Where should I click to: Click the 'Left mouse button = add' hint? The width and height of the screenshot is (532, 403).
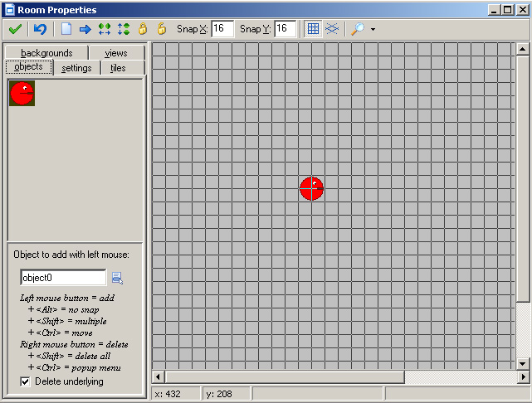point(67,298)
